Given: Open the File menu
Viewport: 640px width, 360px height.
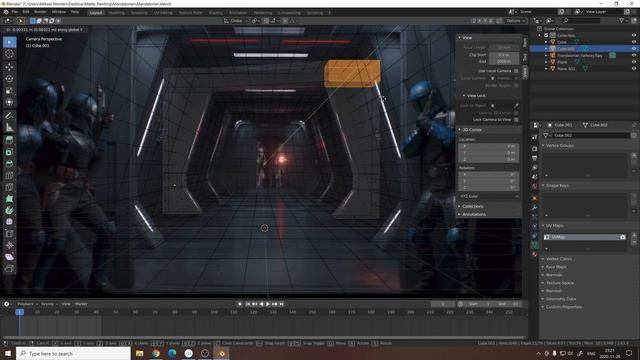Looking at the screenshot, I should click(x=15, y=12).
